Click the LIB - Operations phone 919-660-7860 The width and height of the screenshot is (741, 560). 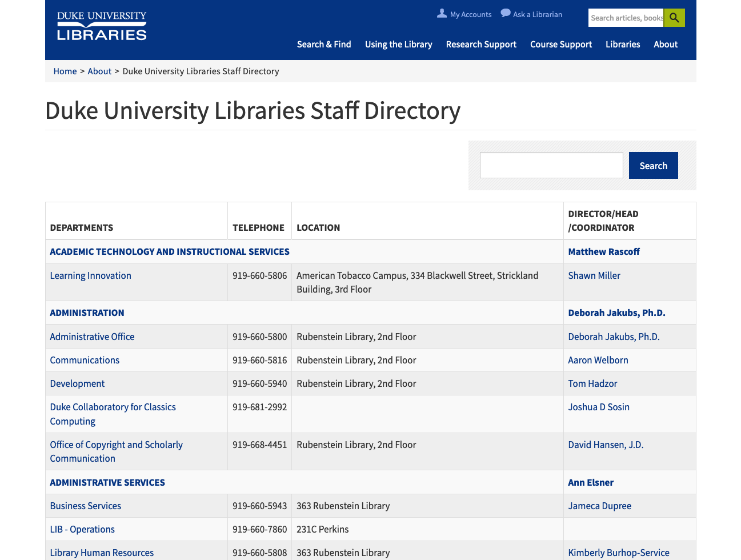pyautogui.click(x=259, y=529)
